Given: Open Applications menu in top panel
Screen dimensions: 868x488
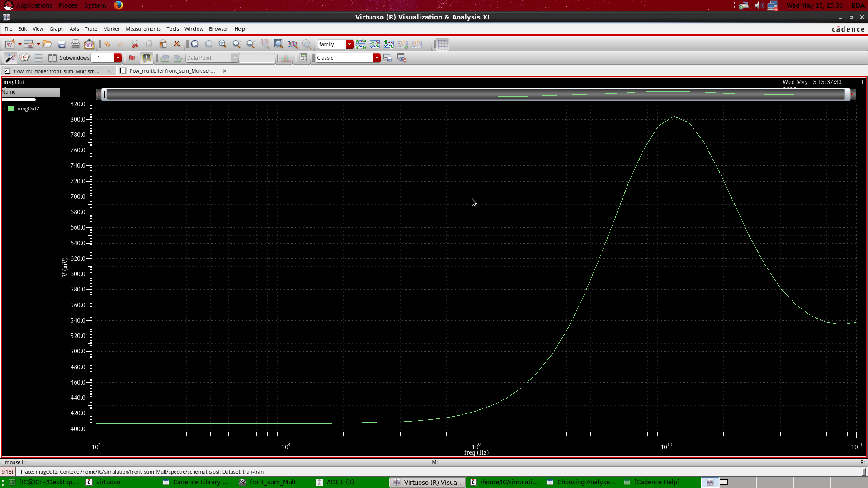Looking at the screenshot, I should [x=34, y=5].
